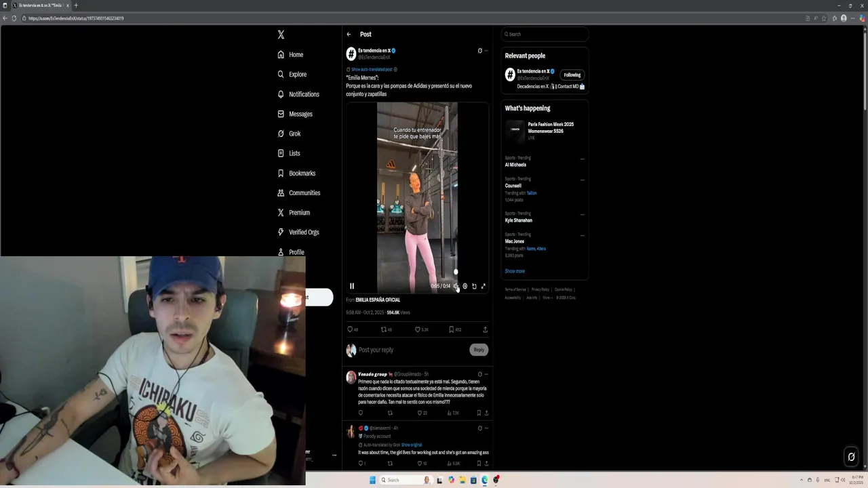Click the Grok icon on main post
This screenshot has height=488, width=868.
tap(479, 51)
